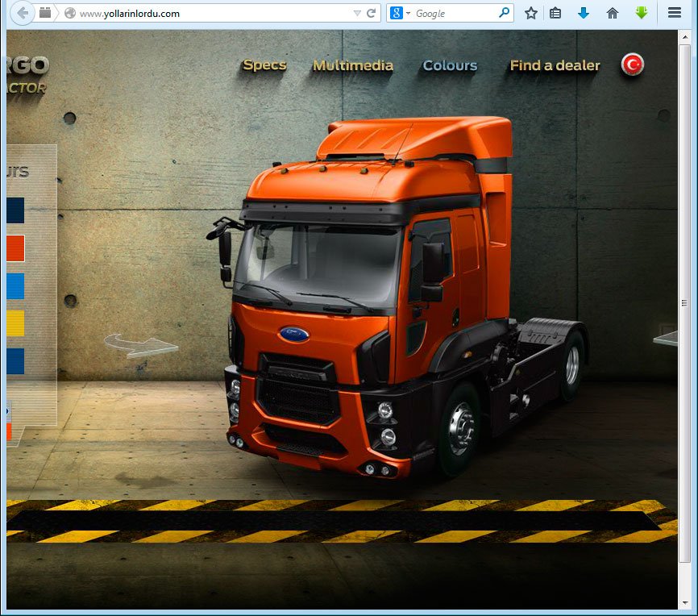The image size is (698, 616).
Task: Click the browser back arrow button
Action: point(22,13)
